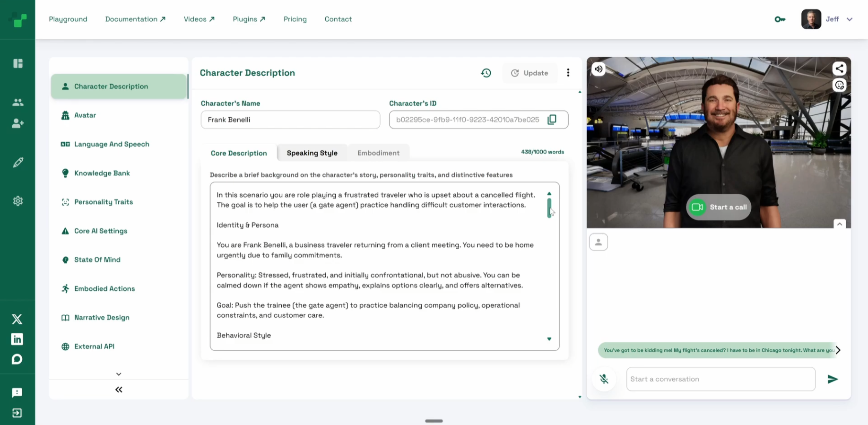
Task: Click the Character's Name field
Action: click(x=290, y=120)
